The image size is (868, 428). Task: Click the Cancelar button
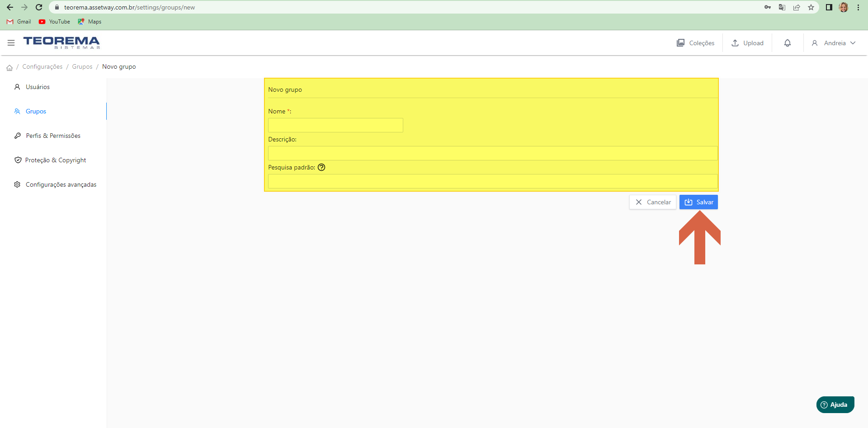click(x=653, y=202)
